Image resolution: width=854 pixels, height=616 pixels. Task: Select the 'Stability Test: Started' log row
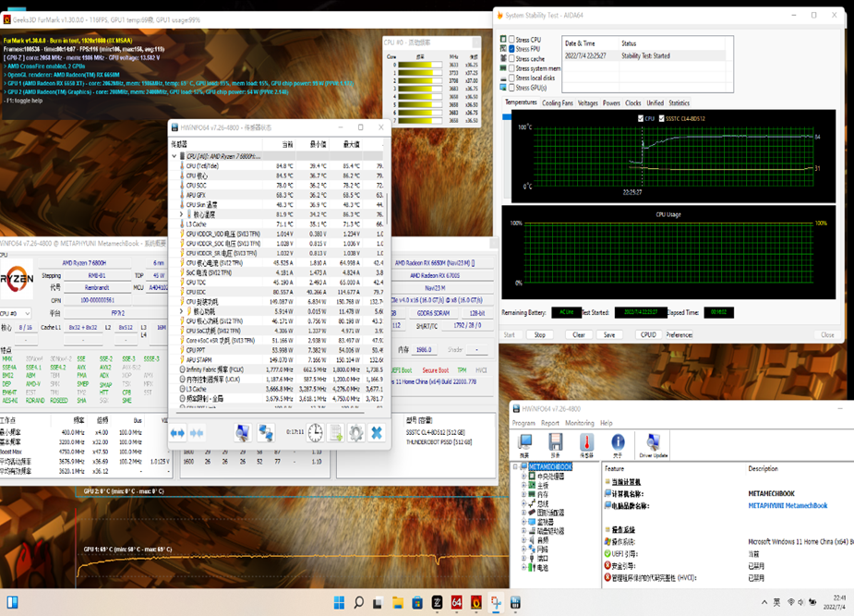[x=644, y=55]
